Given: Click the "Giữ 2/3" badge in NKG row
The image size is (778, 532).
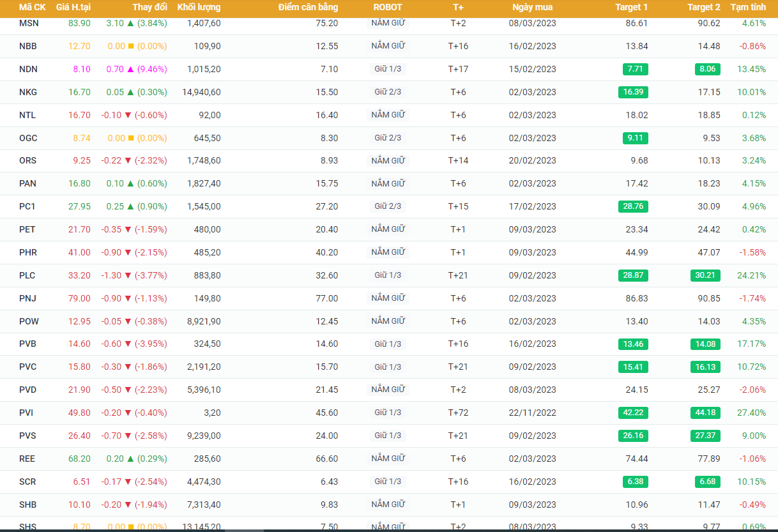Looking at the screenshot, I should tap(388, 92).
